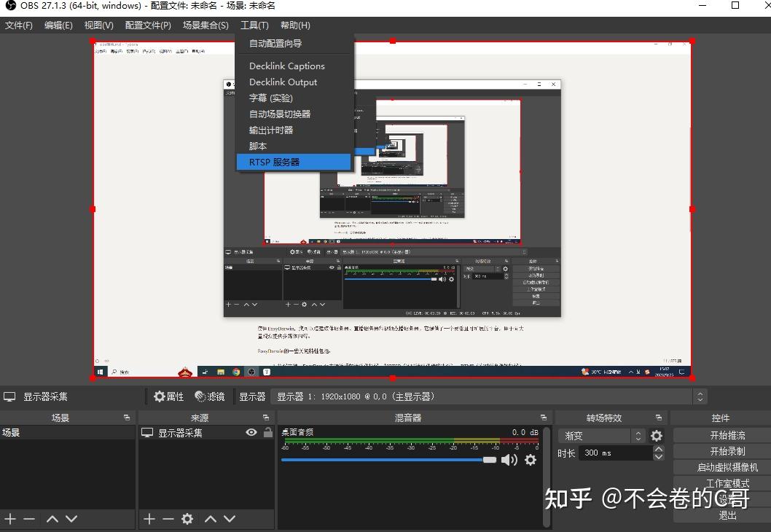771x532 pixels.
Task: Open Properties using the 属性 gear icon
Action: tap(159, 396)
